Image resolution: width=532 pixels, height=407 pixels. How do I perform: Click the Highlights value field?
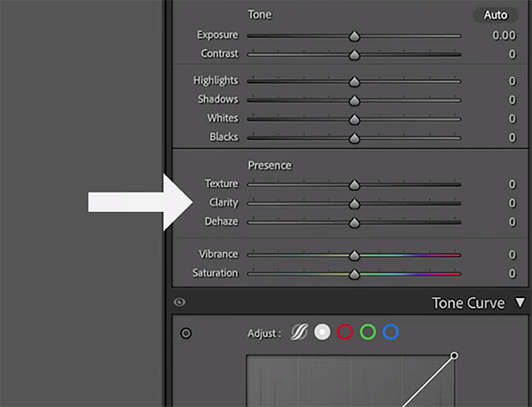click(512, 81)
